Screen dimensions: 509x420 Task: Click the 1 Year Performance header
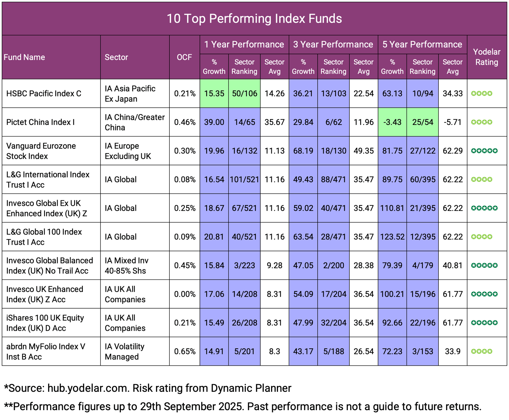pos(244,44)
